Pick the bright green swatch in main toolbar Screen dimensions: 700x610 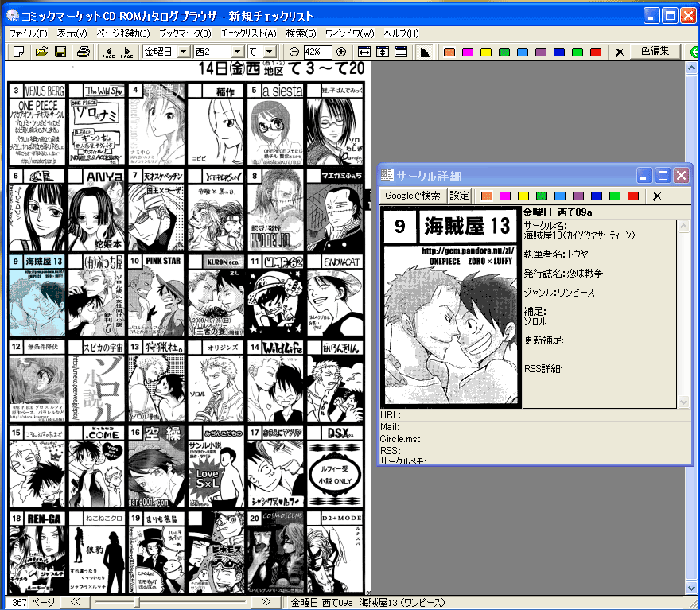[577, 52]
